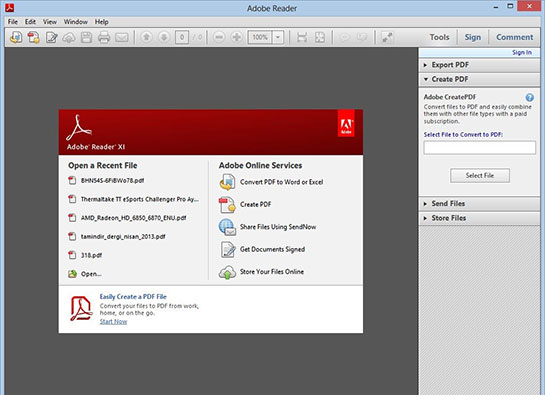Click the Select File to Convert text field
The height and width of the screenshot is (395, 545).
(x=479, y=147)
